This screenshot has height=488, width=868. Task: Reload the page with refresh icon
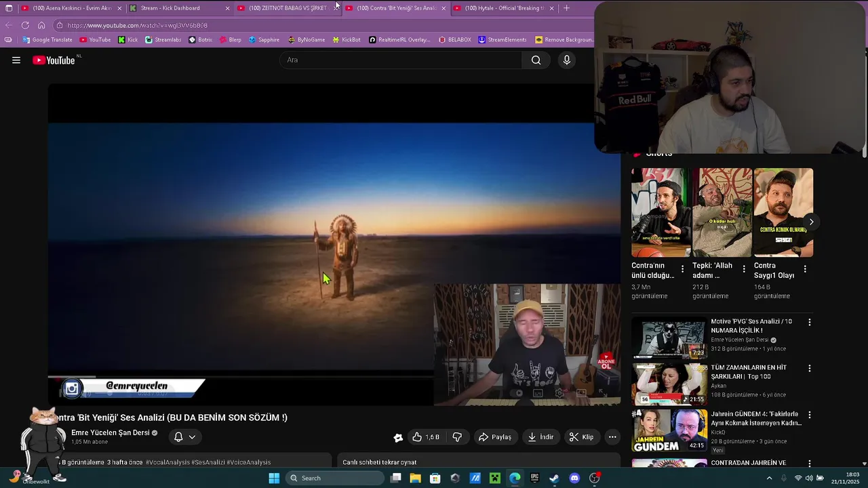[x=25, y=25]
